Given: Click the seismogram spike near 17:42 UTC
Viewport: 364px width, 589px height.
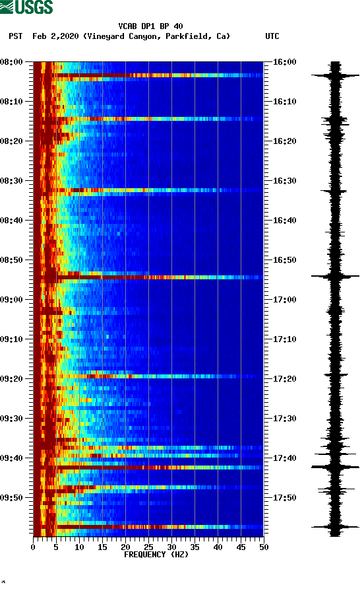Looking at the screenshot, I should pos(335,467).
